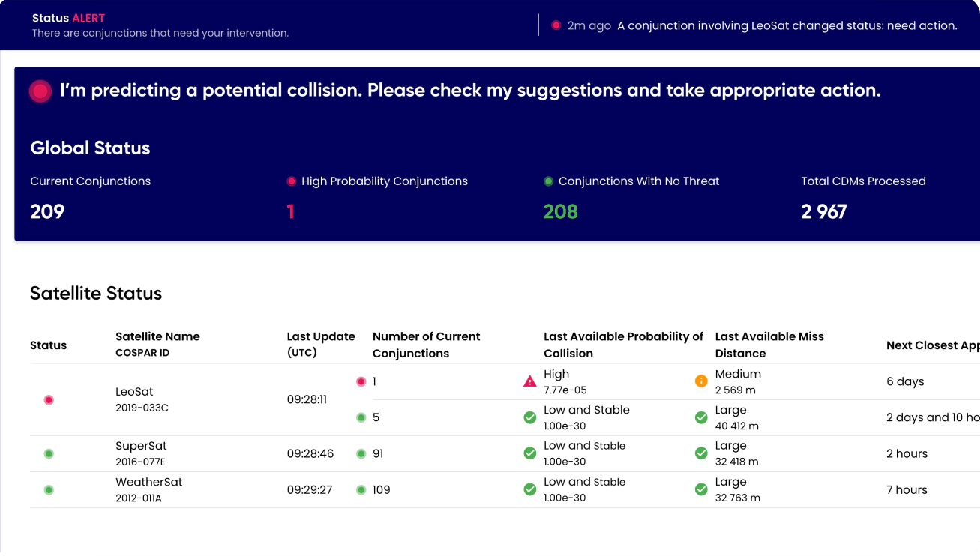
Task: Click the red dot beside '2m ago' notification
Action: 556,25
